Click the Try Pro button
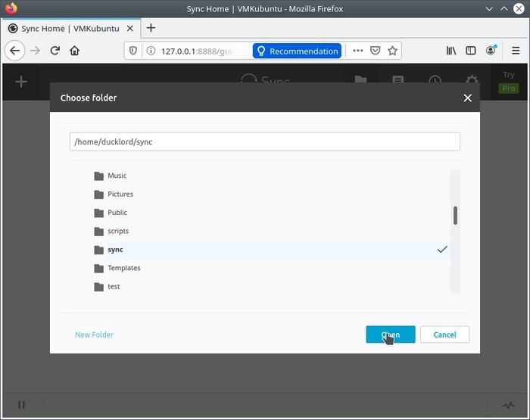Image resolution: width=530 pixels, height=420 pixels. click(508, 82)
